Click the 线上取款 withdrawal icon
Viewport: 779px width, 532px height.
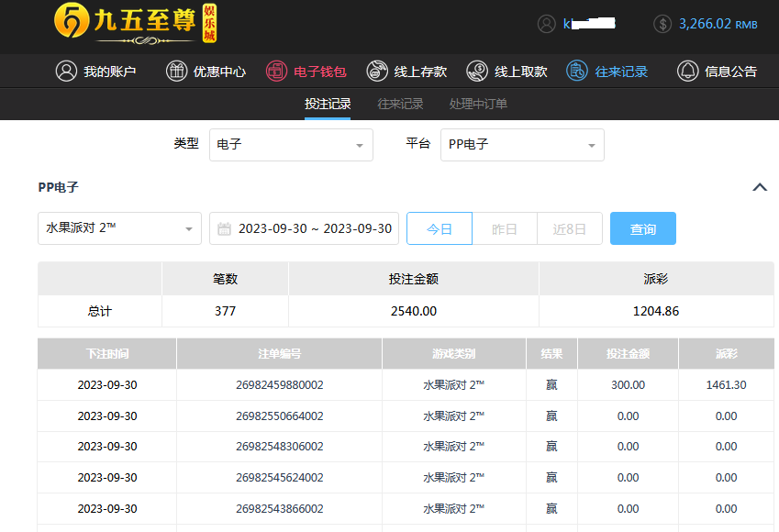[477, 71]
